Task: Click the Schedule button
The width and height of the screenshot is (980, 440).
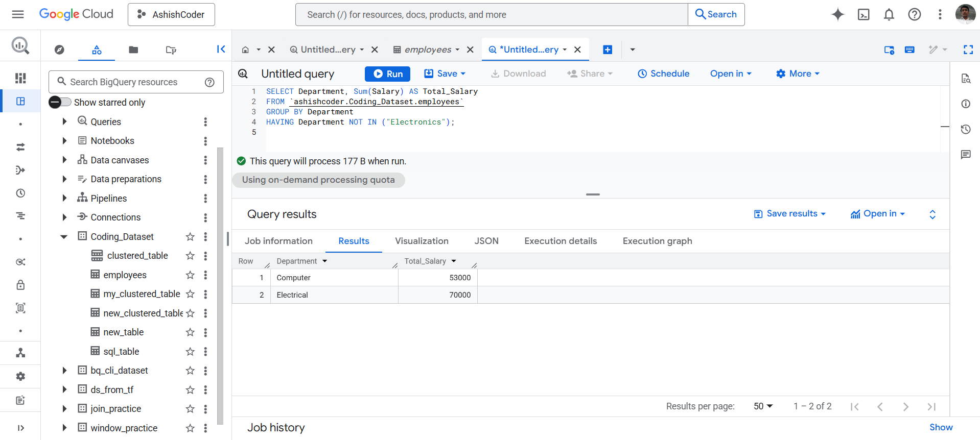Action: (x=663, y=74)
